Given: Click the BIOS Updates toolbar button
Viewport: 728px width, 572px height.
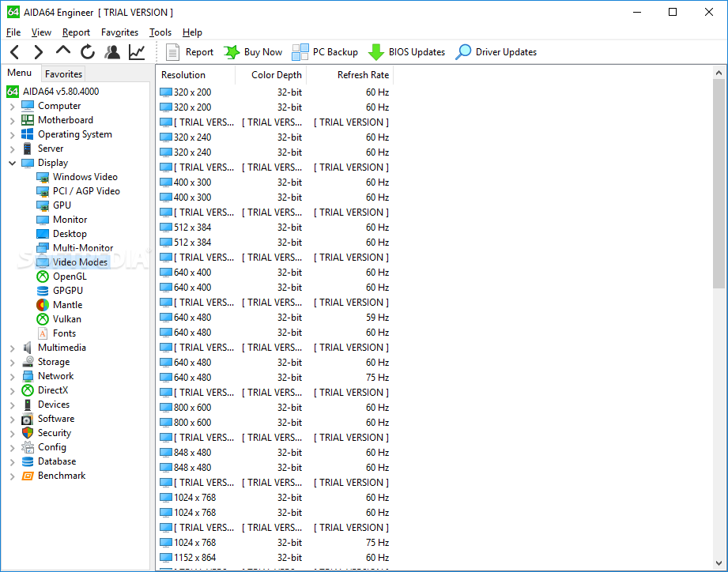Looking at the screenshot, I should pos(407,52).
